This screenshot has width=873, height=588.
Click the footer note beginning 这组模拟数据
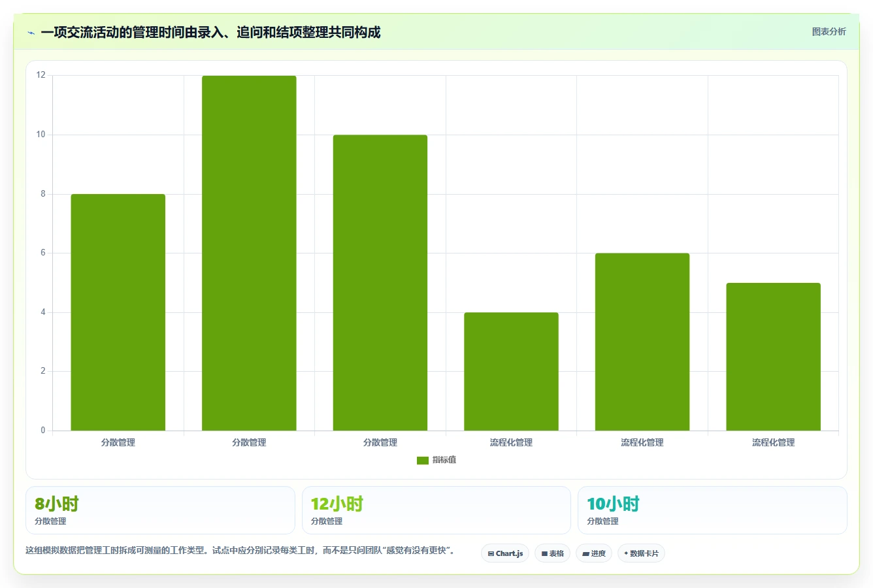coord(240,550)
